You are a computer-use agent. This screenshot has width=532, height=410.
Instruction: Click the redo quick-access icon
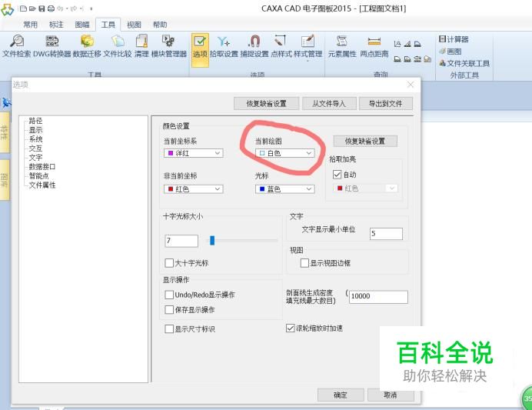pyautogui.click(x=74, y=8)
